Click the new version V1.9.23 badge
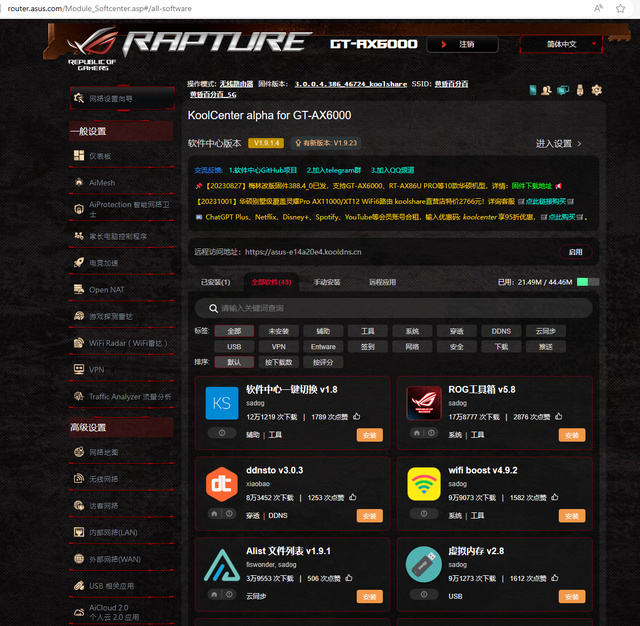The width and height of the screenshot is (640, 626). pos(326,143)
